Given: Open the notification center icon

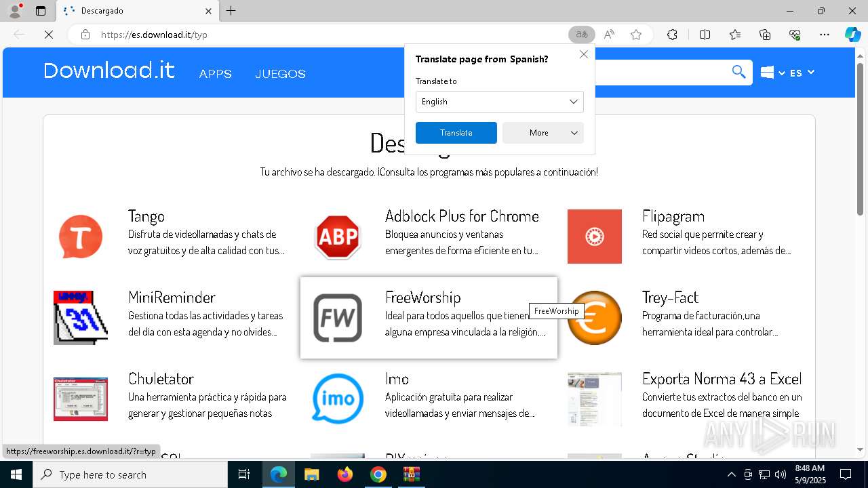Looking at the screenshot, I should coord(846,474).
